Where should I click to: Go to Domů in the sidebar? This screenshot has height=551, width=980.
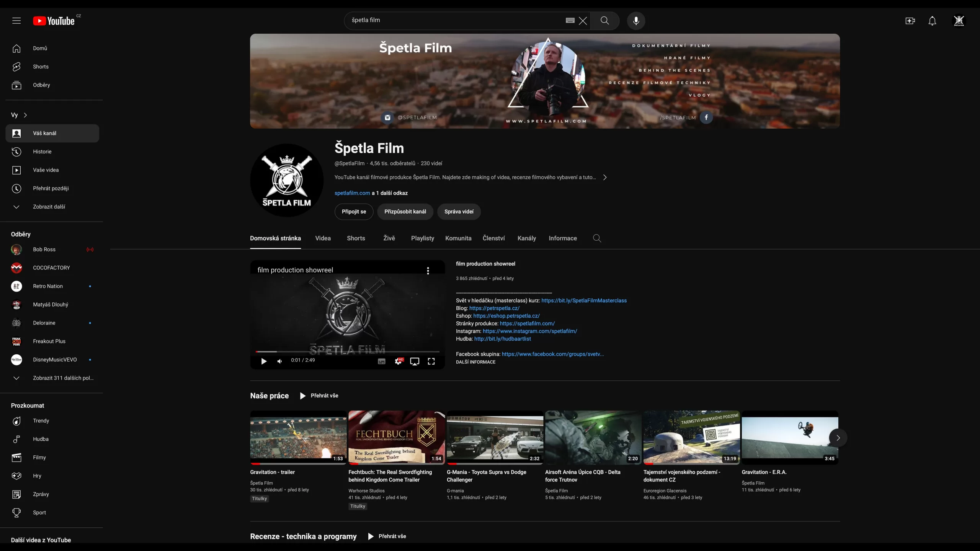click(x=52, y=48)
